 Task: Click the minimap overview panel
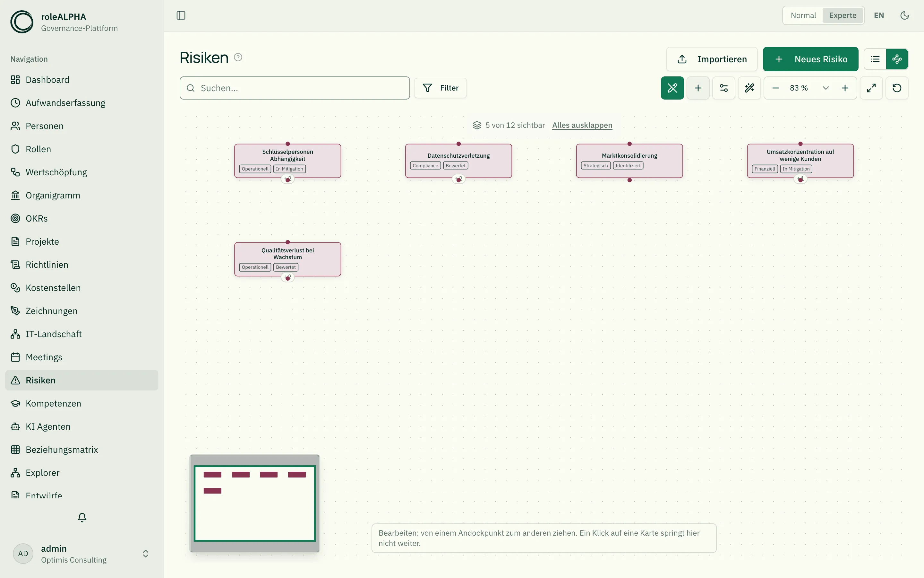tap(255, 503)
